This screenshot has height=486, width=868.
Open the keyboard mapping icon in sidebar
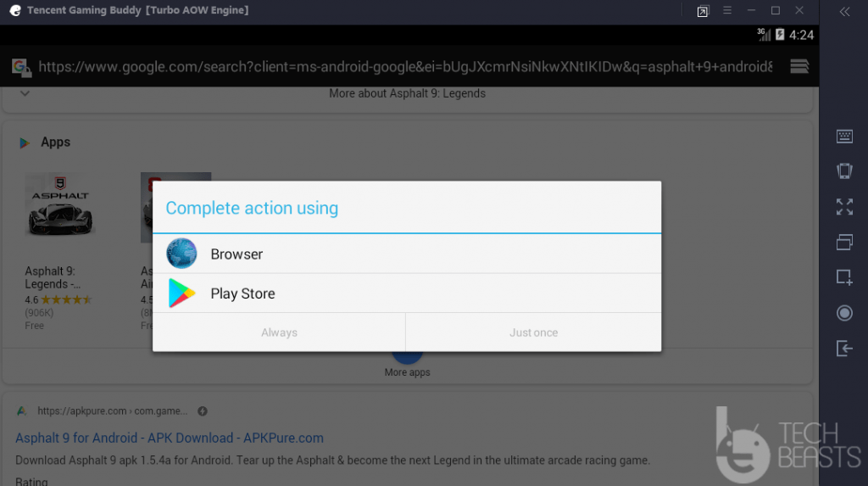click(844, 136)
